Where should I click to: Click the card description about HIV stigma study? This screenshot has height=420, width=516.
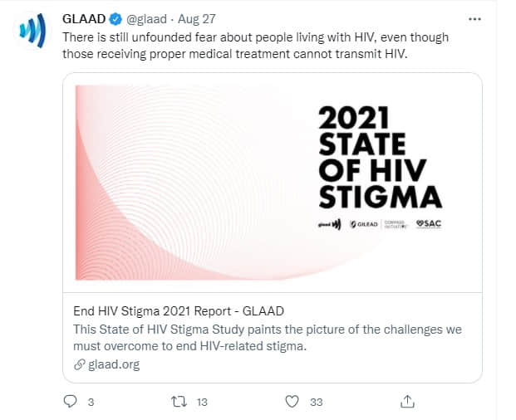tap(268, 338)
